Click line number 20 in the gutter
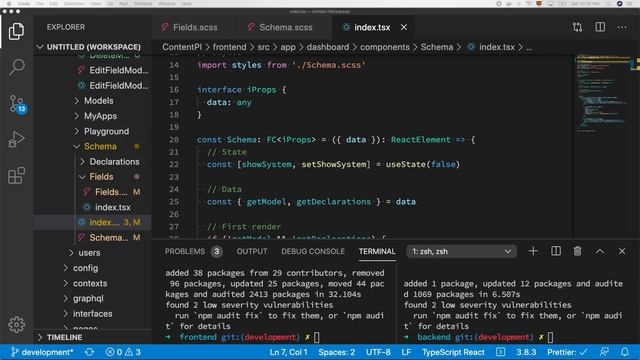This screenshot has height=360, width=640. pyautogui.click(x=174, y=140)
